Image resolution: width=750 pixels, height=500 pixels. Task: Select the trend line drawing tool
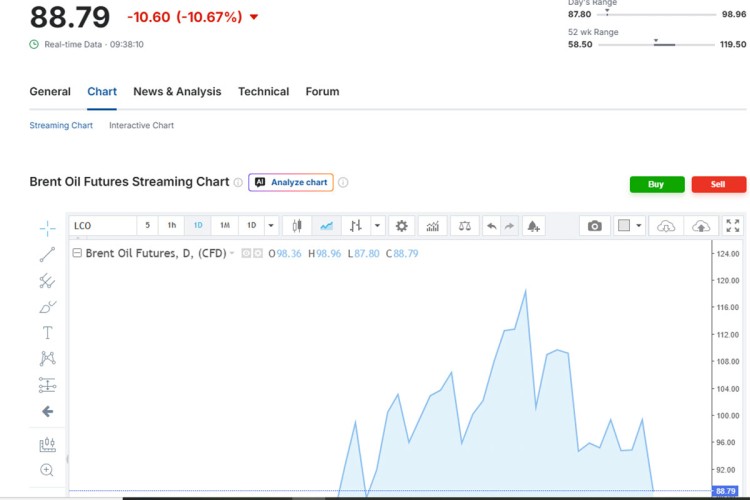pyautogui.click(x=47, y=255)
